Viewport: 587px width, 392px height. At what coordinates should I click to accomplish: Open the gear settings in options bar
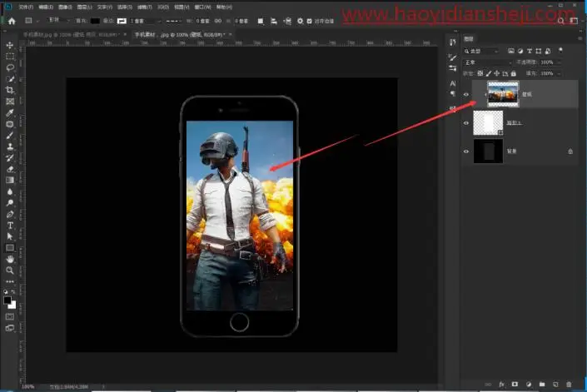[x=301, y=22]
